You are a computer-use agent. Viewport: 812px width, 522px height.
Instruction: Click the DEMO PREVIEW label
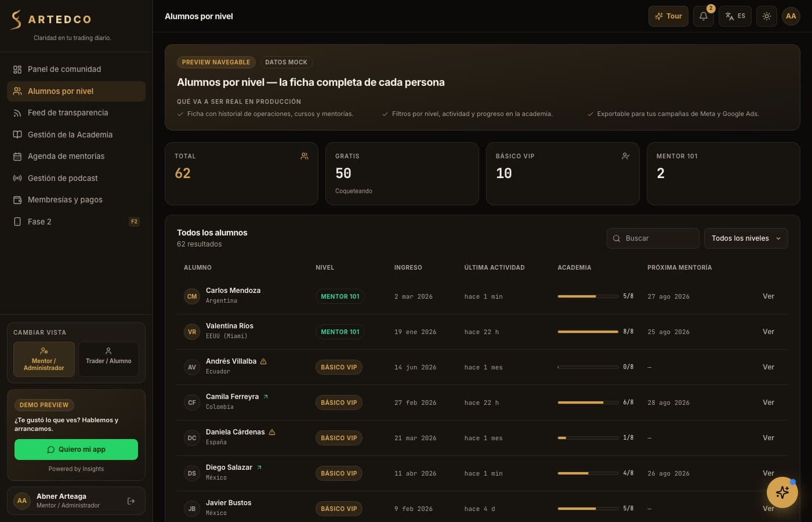pyautogui.click(x=44, y=405)
